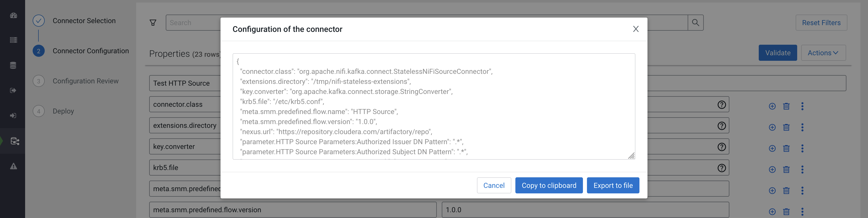Open more options for key.converter row
This screenshot has height=218, width=868.
(x=802, y=149)
